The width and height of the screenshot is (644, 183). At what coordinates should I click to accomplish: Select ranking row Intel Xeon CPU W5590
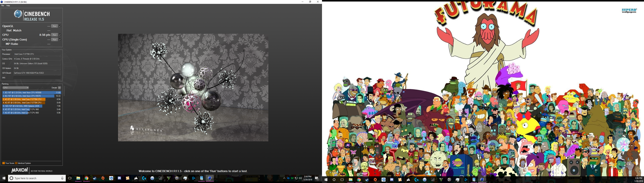pyautogui.click(x=32, y=93)
